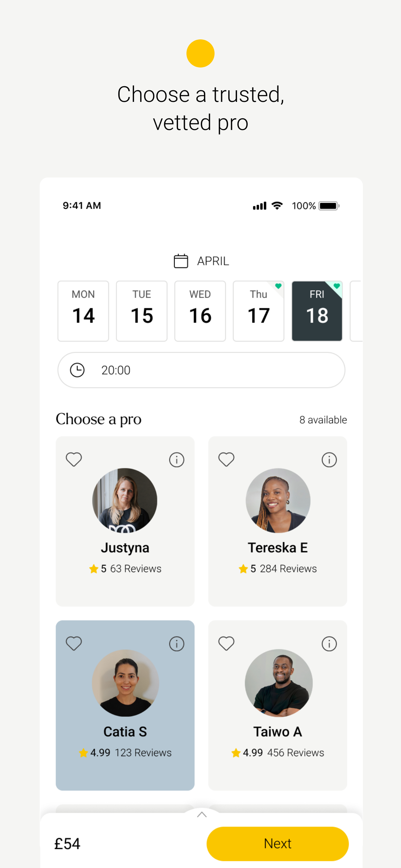Open the 20:00 time selector
The image size is (401, 868).
coord(201,370)
